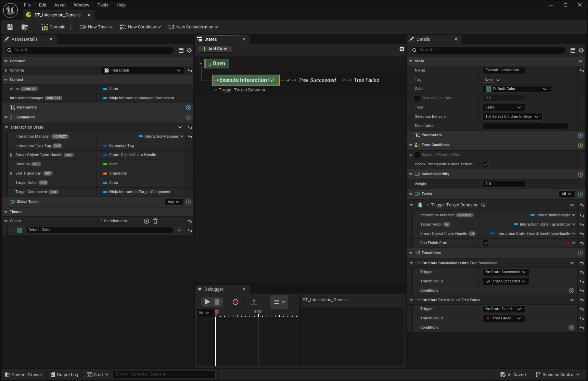Open the States panel settings gear
This screenshot has height=381, width=588.
(x=401, y=49)
